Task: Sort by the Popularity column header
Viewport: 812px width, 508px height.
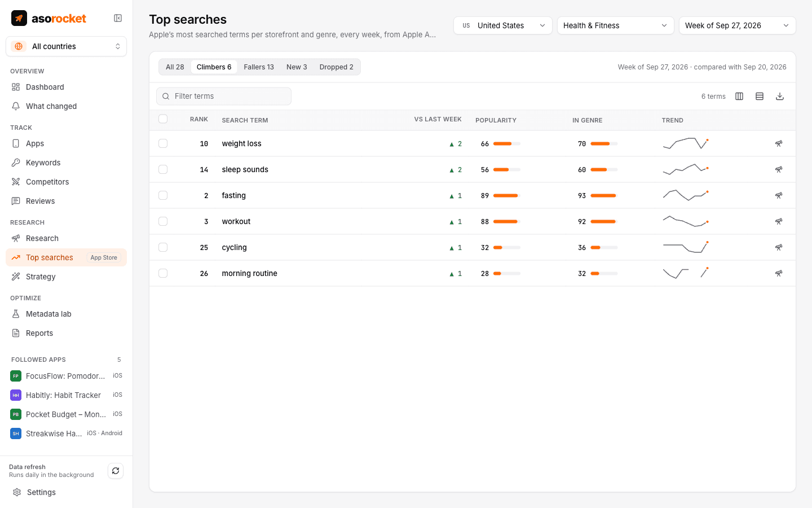Action: point(496,120)
